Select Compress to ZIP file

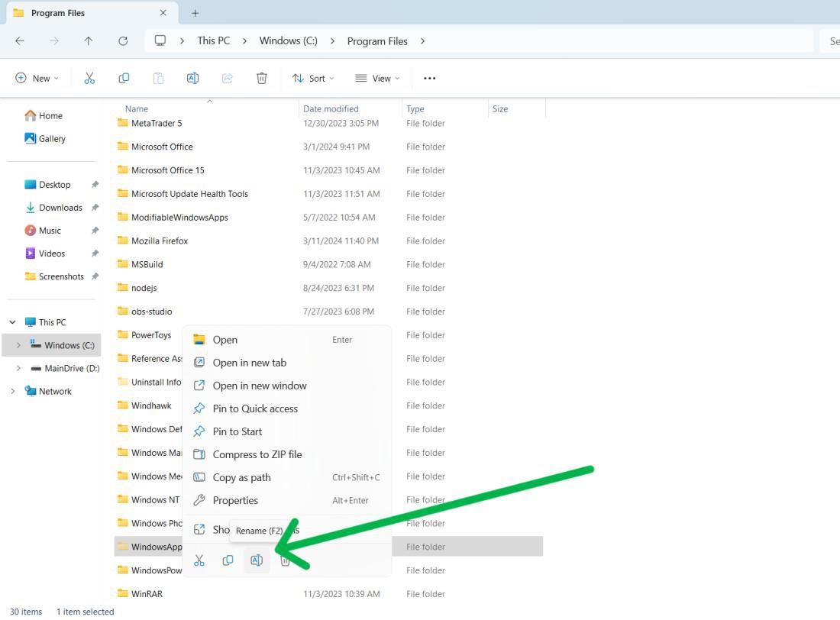[286, 454]
